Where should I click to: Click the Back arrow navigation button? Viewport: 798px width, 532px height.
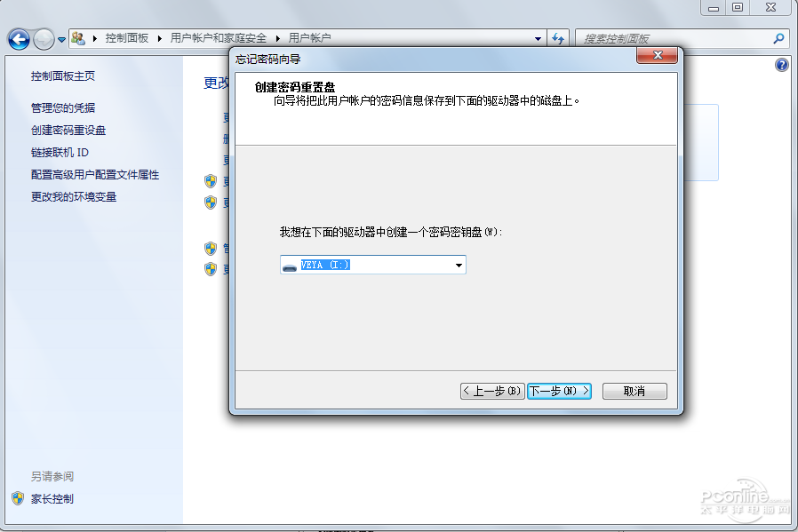click(x=19, y=39)
